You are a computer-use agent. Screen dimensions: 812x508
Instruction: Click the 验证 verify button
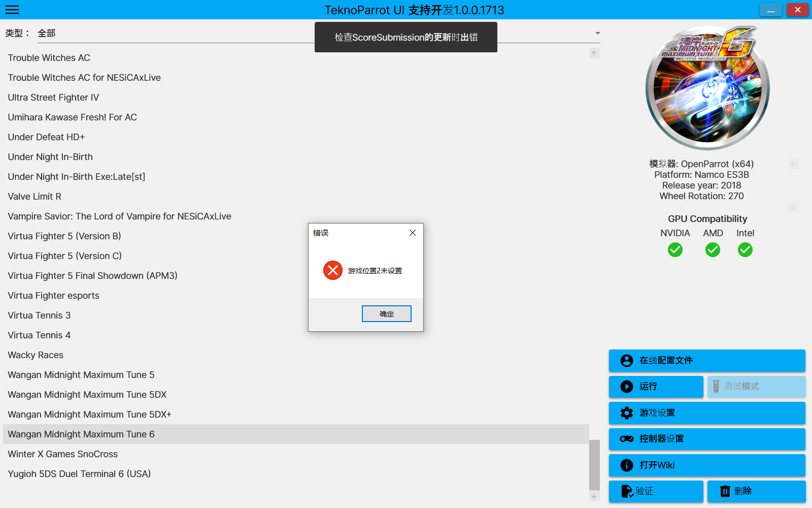656,491
